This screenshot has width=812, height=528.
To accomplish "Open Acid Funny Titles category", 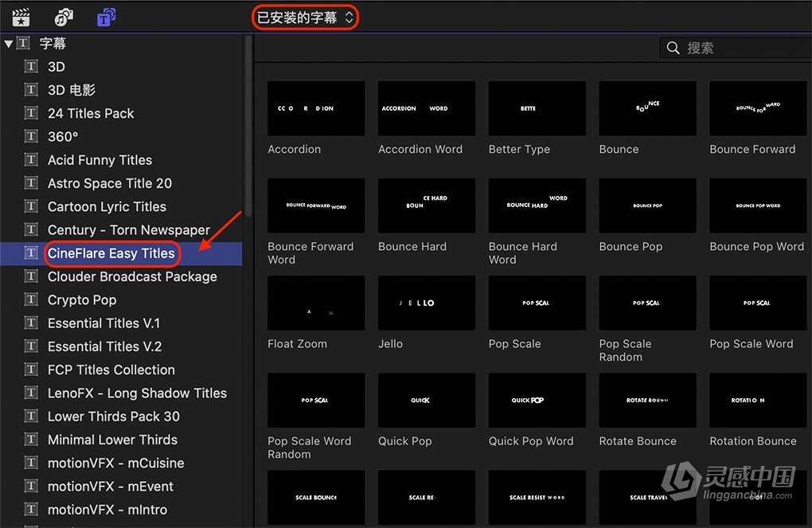I will coord(121,160).
